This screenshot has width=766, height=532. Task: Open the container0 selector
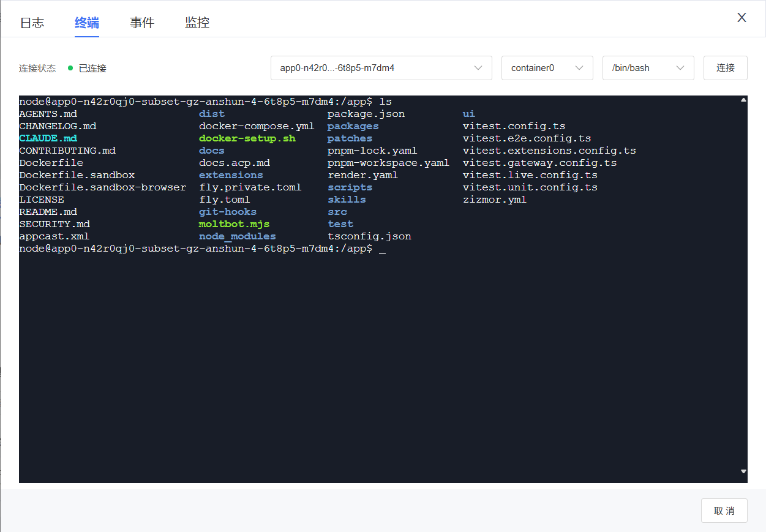[x=540, y=68]
